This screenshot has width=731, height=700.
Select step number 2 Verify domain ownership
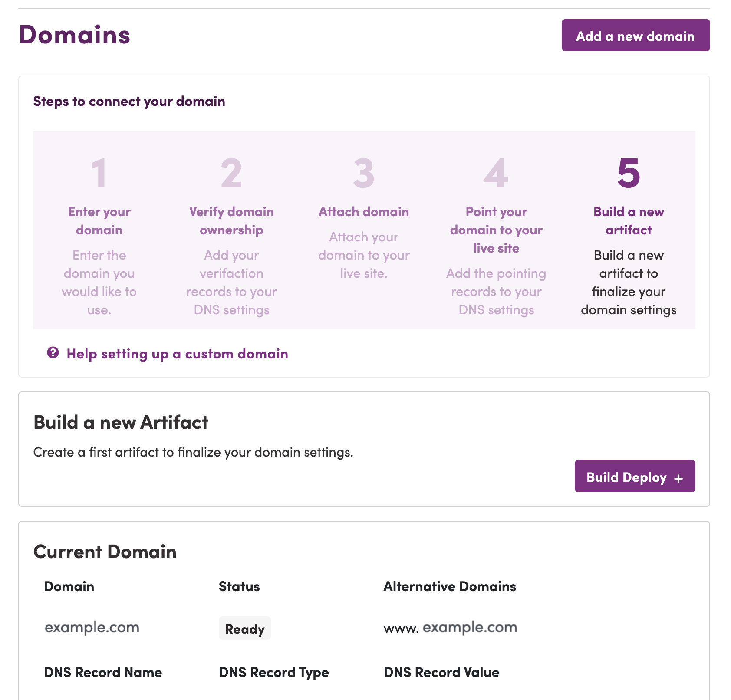pyautogui.click(x=231, y=173)
